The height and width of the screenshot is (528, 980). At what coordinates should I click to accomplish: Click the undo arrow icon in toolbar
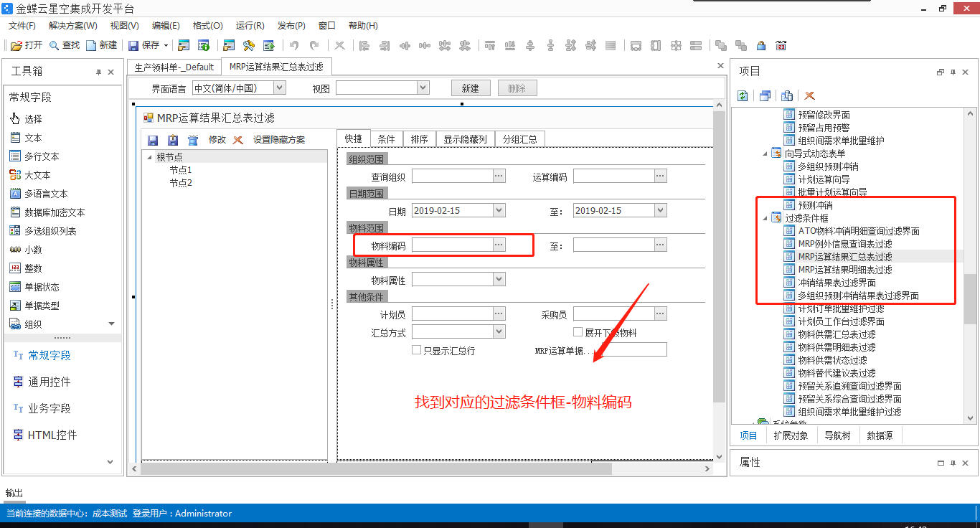coord(294,45)
